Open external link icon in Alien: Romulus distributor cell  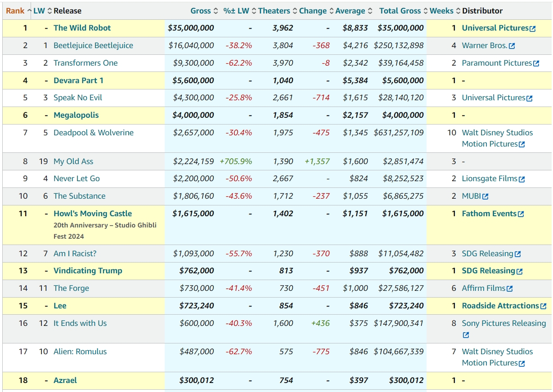(x=522, y=363)
